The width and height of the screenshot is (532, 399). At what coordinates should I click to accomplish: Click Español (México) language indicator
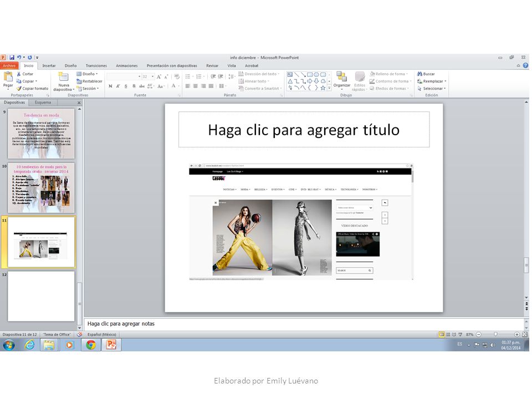102,335
